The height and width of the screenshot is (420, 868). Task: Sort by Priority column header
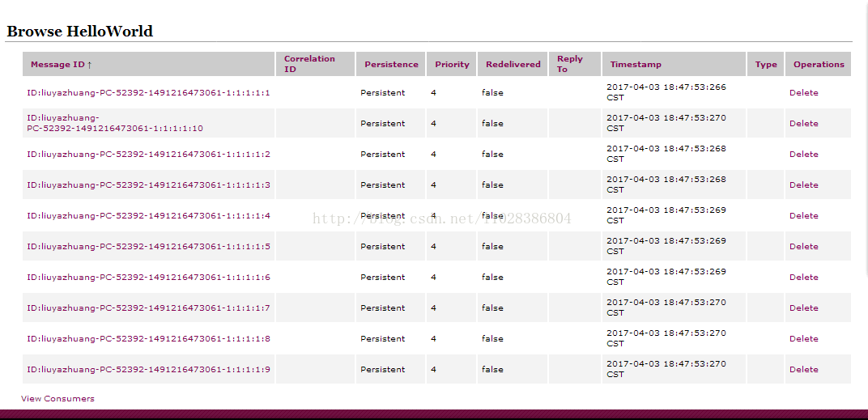click(x=452, y=64)
